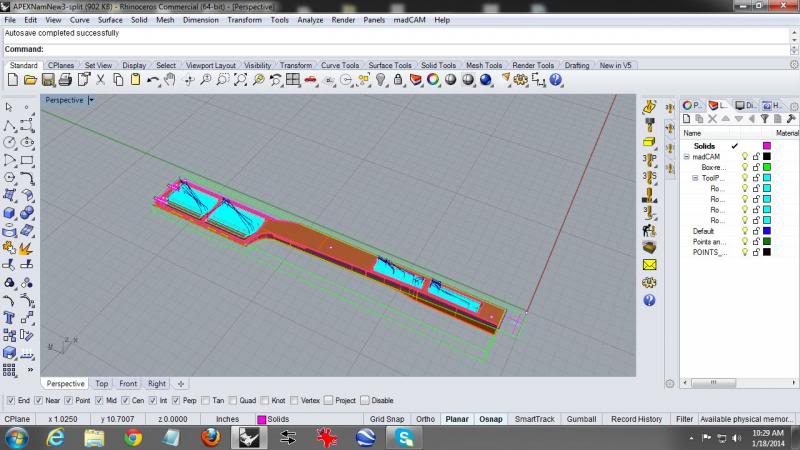Image resolution: width=800 pixels, height=450 pixels.
Task: Toggle Grid Snap in status bar
Action: tap(387, 419)
